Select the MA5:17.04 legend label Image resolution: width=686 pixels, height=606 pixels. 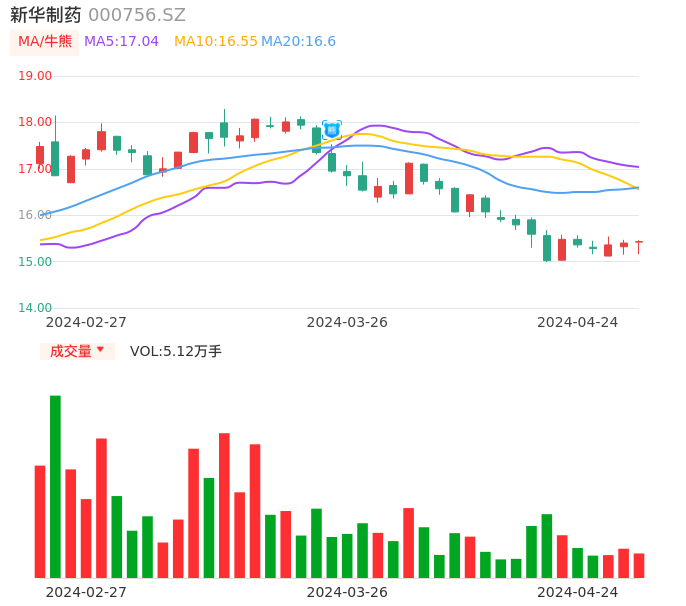[121, 42]
